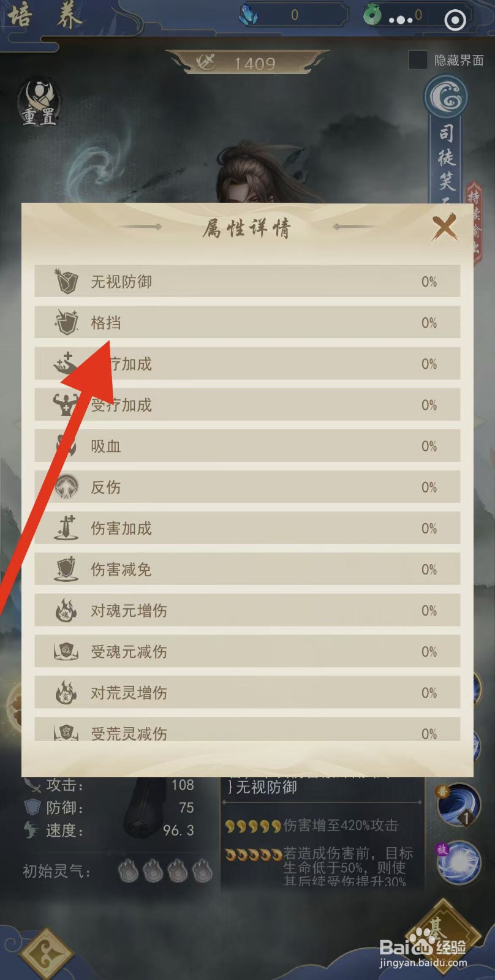Tap the glowing orb skill icon
Screen dimensions: 495x980
coord(457,862)
